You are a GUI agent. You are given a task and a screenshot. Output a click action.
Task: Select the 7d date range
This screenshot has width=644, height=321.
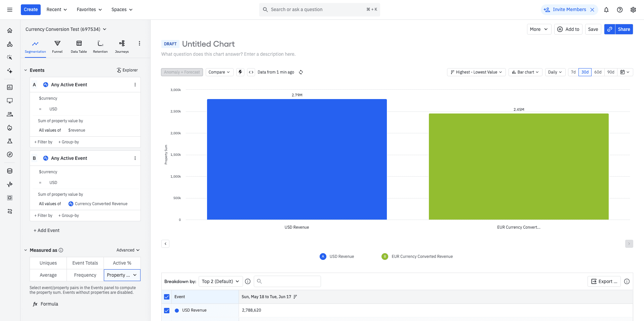coord(573,72)
